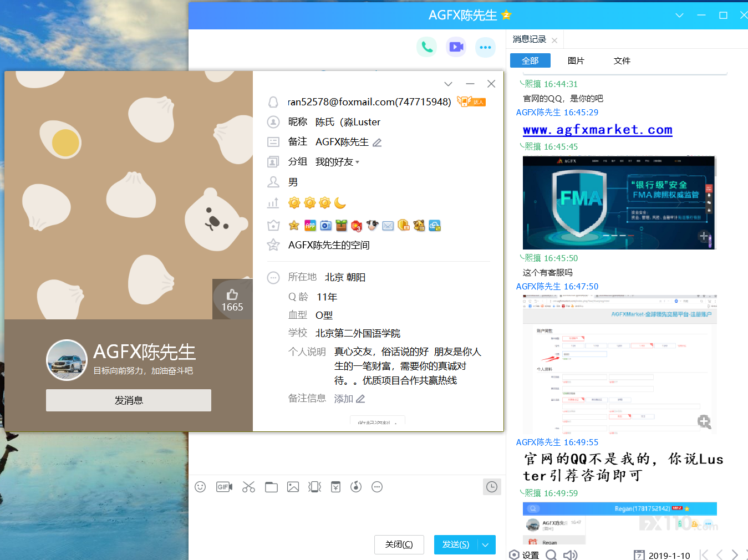748x560 pixels.
Task: Open the send options arrow beside 发送(S)
Action: [x=486, y=545]
